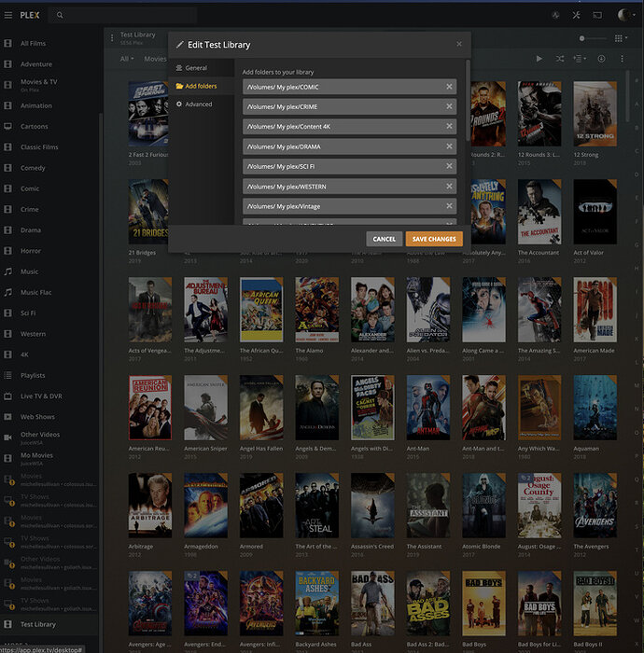Open the three-dot menu beside Test Library

pyautogui.click(x=112, y=38)
